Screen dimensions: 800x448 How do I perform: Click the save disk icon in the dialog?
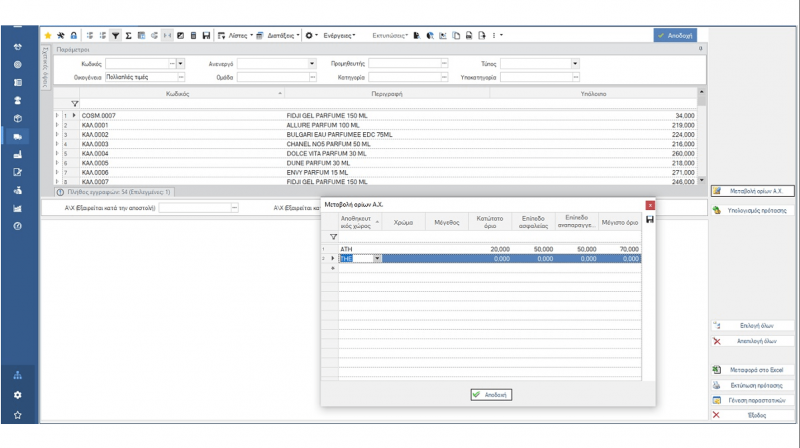pyautogui.click(x=649, y=219)
